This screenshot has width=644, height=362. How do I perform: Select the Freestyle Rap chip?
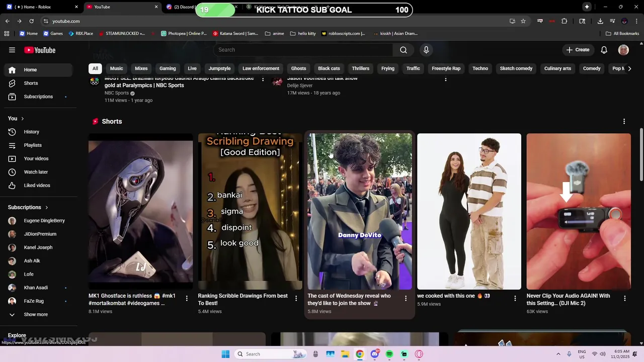[x=446, y=68]
